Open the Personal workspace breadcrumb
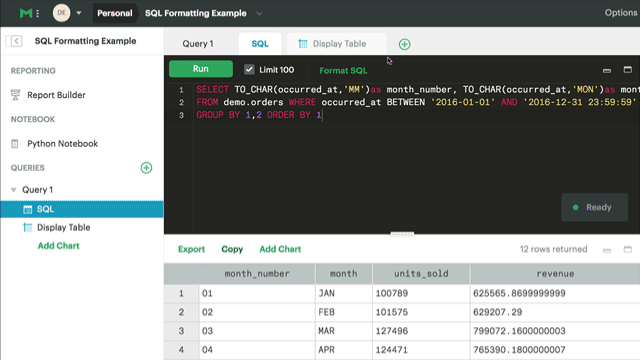 [114, 13]
